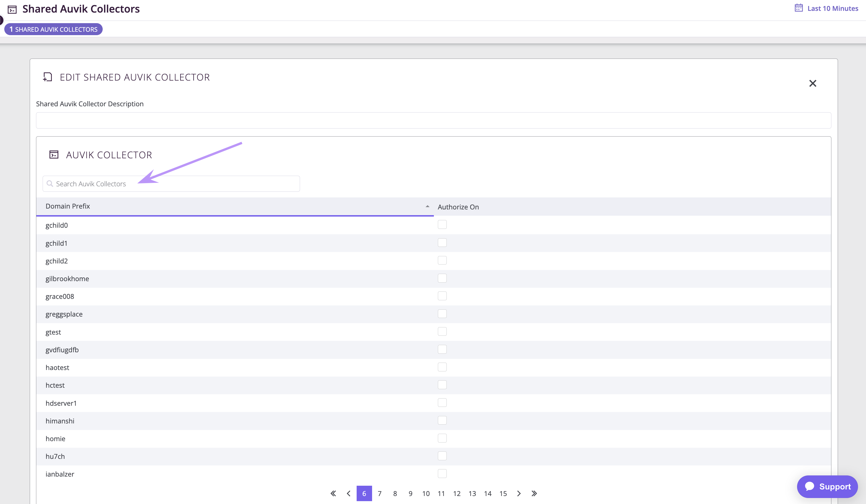Check Authorize On for ianbalzer
Screen dimensions: 866x504
442,474
